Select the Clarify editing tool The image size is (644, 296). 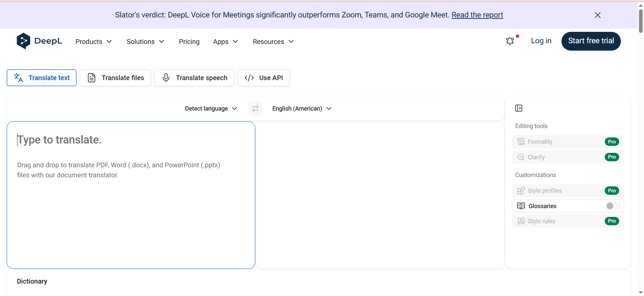point(568,157)
